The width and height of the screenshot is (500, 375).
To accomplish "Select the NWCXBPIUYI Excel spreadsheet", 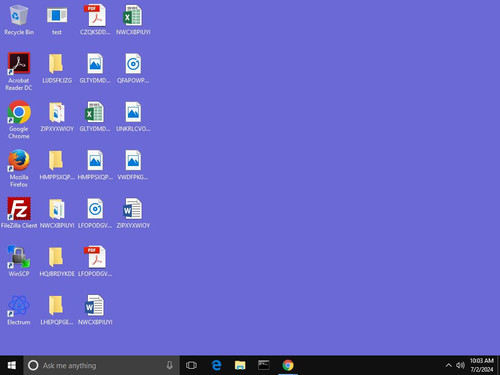I will point(133,20).
